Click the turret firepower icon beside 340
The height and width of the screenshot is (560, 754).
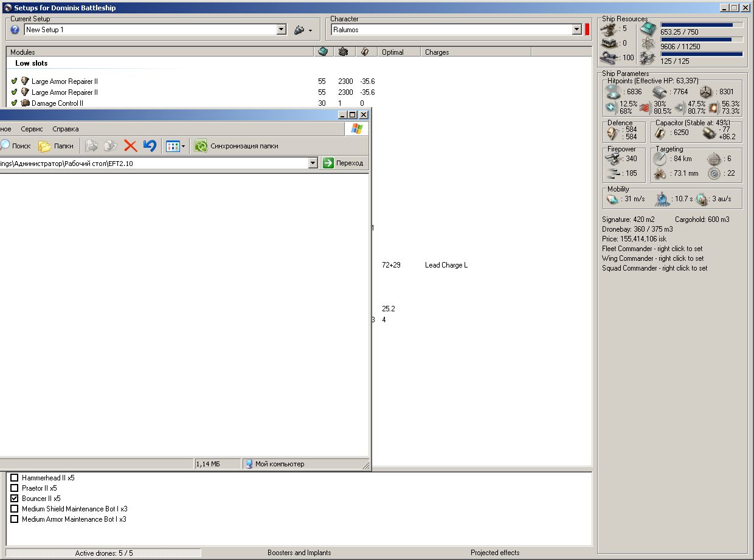(x=613, y=159)
